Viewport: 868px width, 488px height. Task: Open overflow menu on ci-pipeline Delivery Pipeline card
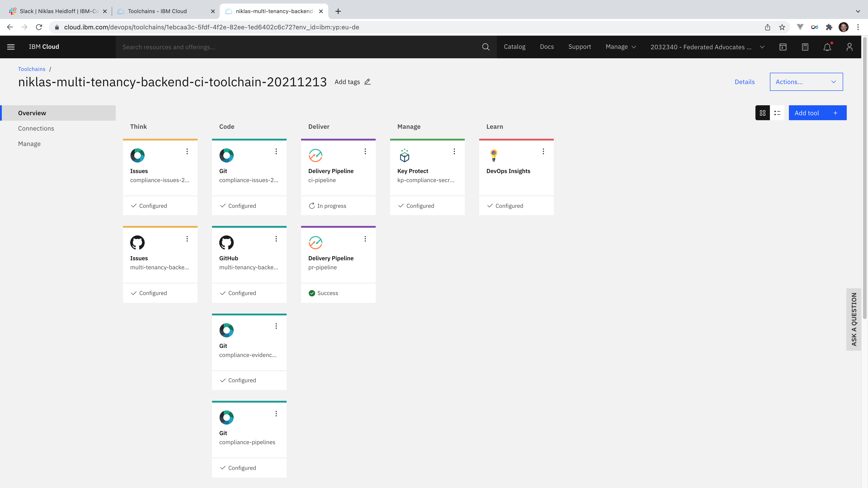pyautogui.click(x=365, y=152)
